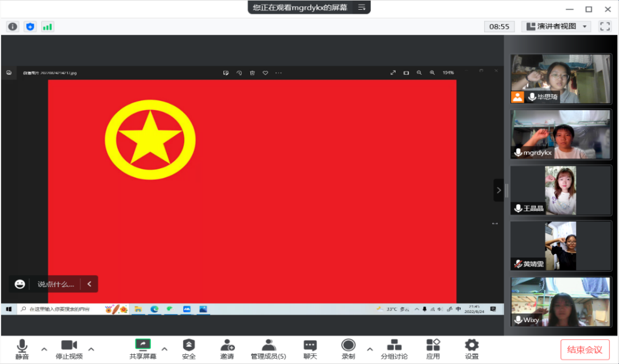Enter full screen mode
Screen dimensions: 619x364
[x=605, y=26]
